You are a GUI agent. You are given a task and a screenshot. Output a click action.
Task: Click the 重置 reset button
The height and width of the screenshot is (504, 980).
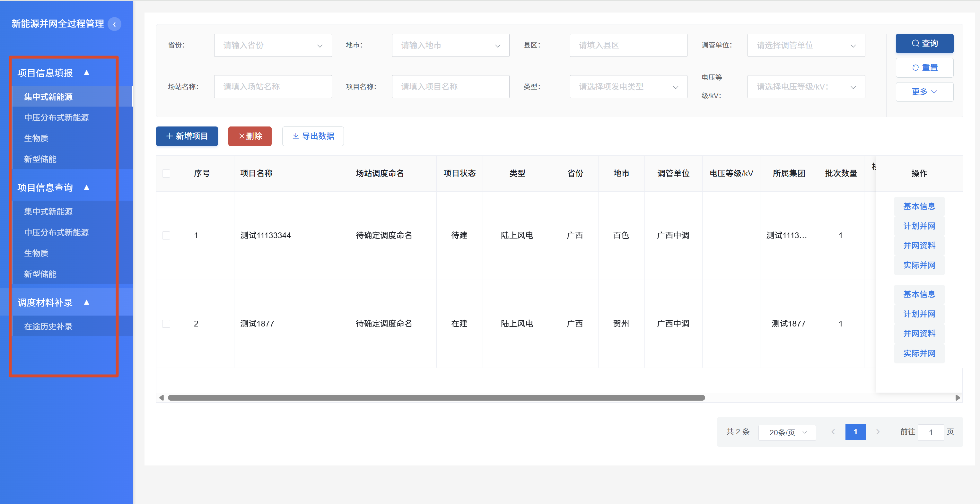pos(924,68)
